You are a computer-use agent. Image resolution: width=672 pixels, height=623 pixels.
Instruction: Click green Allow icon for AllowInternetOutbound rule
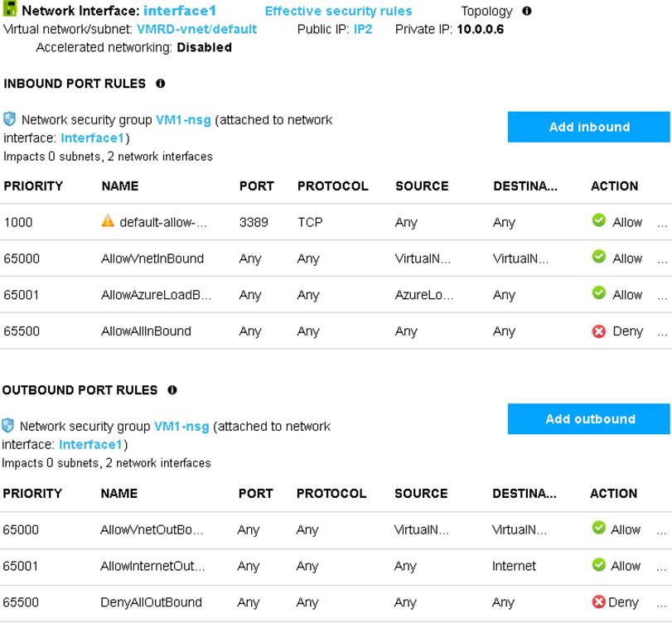point(598,565)
